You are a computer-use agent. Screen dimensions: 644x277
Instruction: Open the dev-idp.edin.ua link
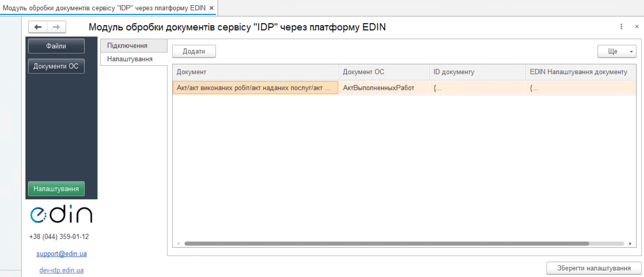(x=61, y=270)
